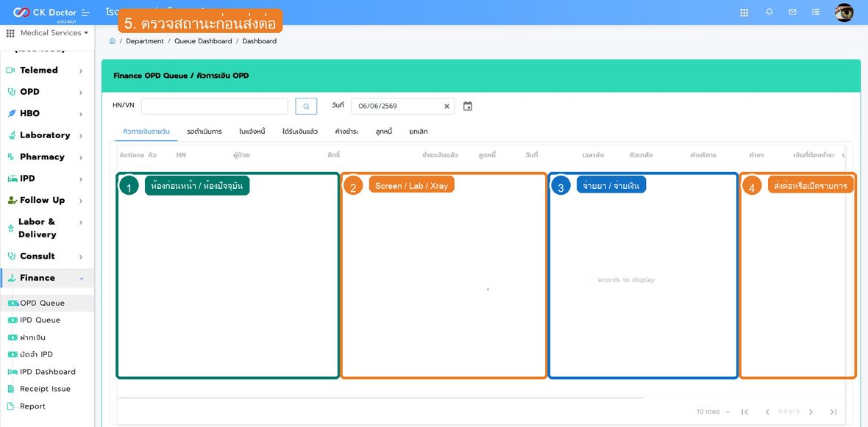
Task: Click the HN column header
Action: (x=181, y=155)
